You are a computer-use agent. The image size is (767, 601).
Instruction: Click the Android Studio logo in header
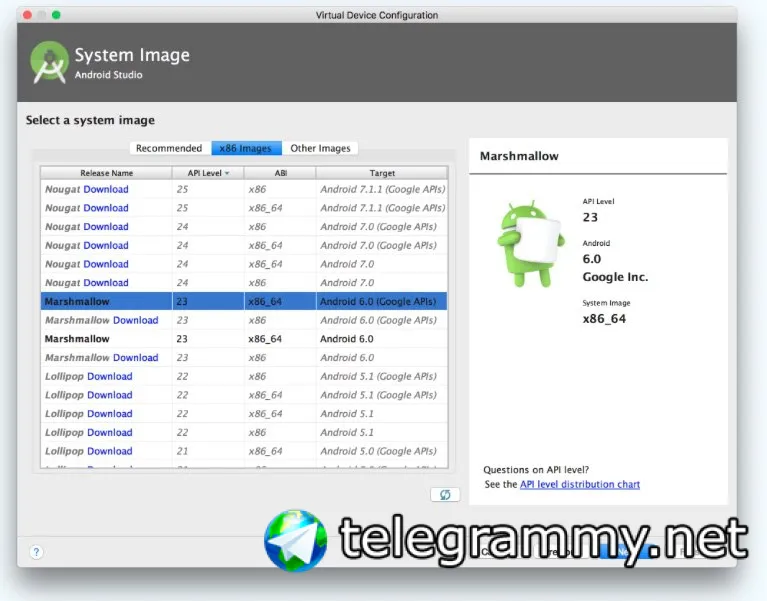click(x=49, y=63)
